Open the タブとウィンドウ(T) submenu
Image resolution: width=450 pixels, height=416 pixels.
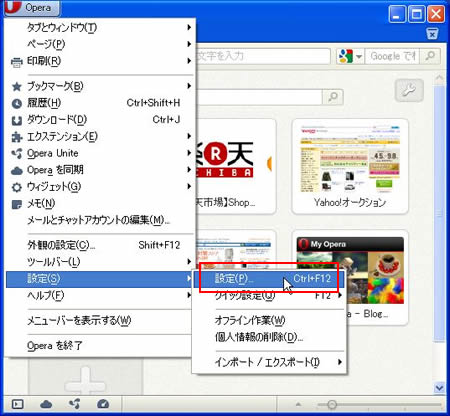[x=100, y=27]
